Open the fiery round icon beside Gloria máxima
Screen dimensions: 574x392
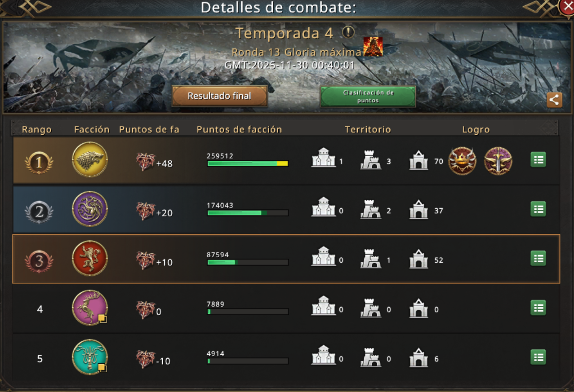(373, 47)
